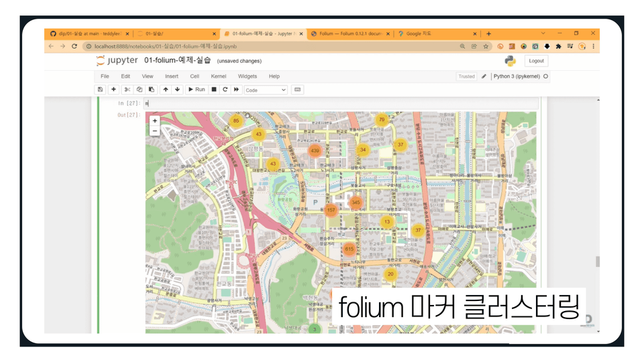This screenshot has height=362, width=644.
Task: Switch to the Folium documentation browser tab
Action: click(350, 34)
